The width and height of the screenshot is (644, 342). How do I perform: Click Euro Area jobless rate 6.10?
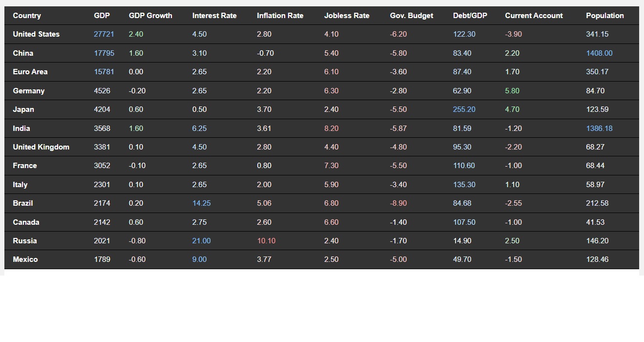coord(331,72)
